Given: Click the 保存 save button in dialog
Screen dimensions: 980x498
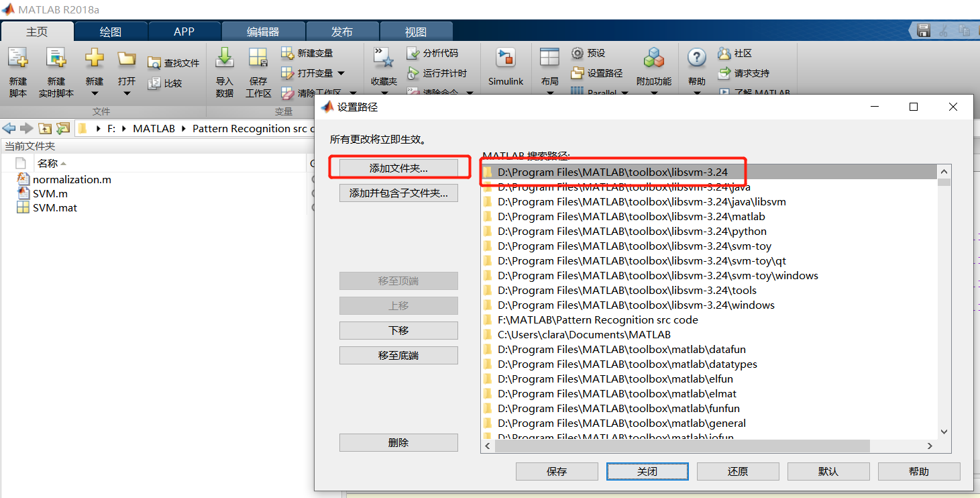Looking at the screenshot, I should [x=557, y=471].
